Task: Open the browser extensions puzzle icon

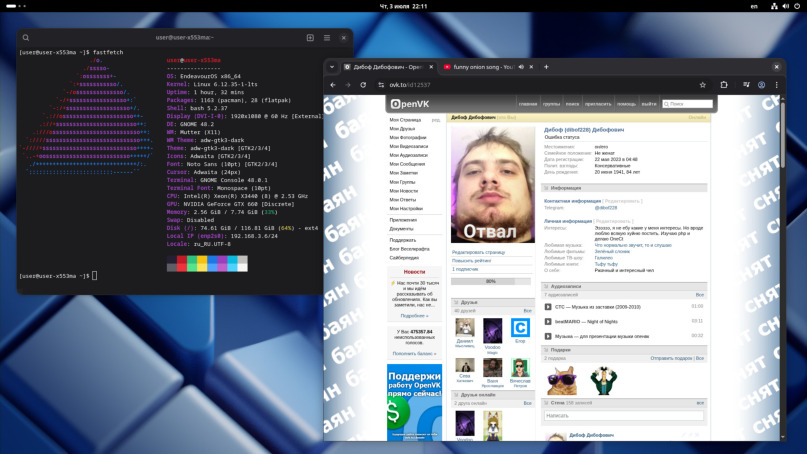Action: [724, 85]
